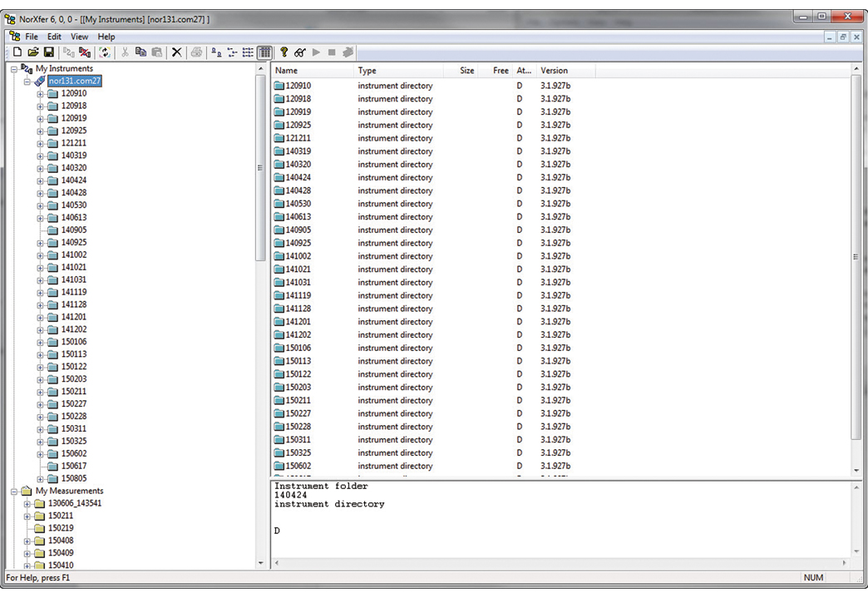
Task: Switch to small icons view
Action: (x=232, y=52)
